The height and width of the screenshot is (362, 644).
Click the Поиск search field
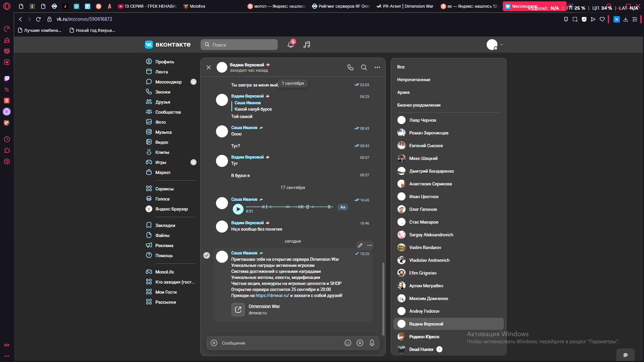[x=239, y=45]
